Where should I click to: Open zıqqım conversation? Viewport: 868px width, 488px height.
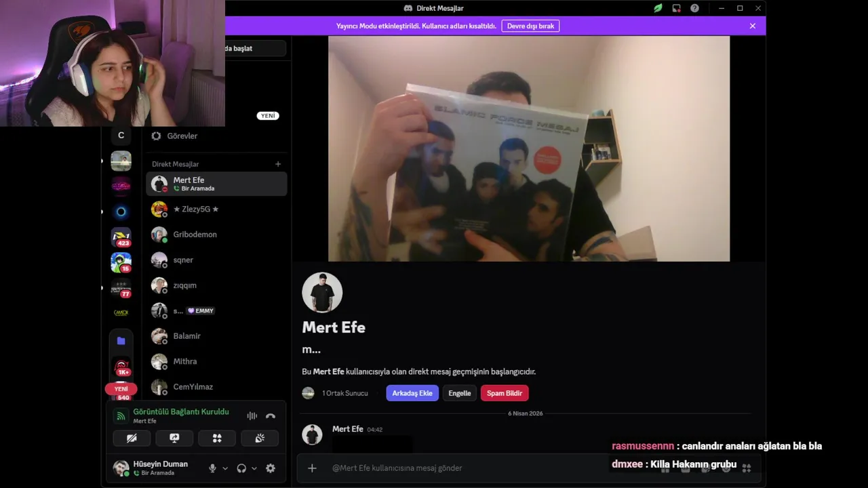click(216, 285)
